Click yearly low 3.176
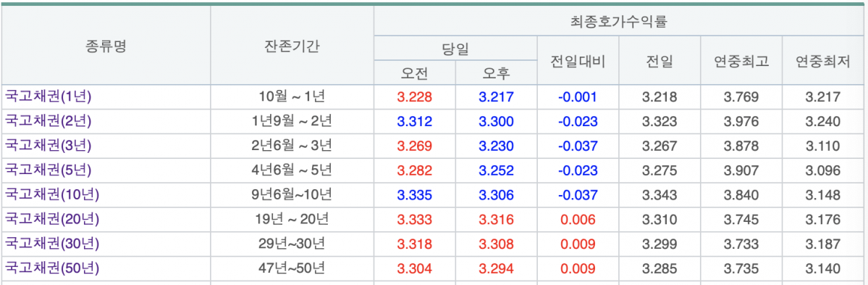868x285 pixels. 823,219
